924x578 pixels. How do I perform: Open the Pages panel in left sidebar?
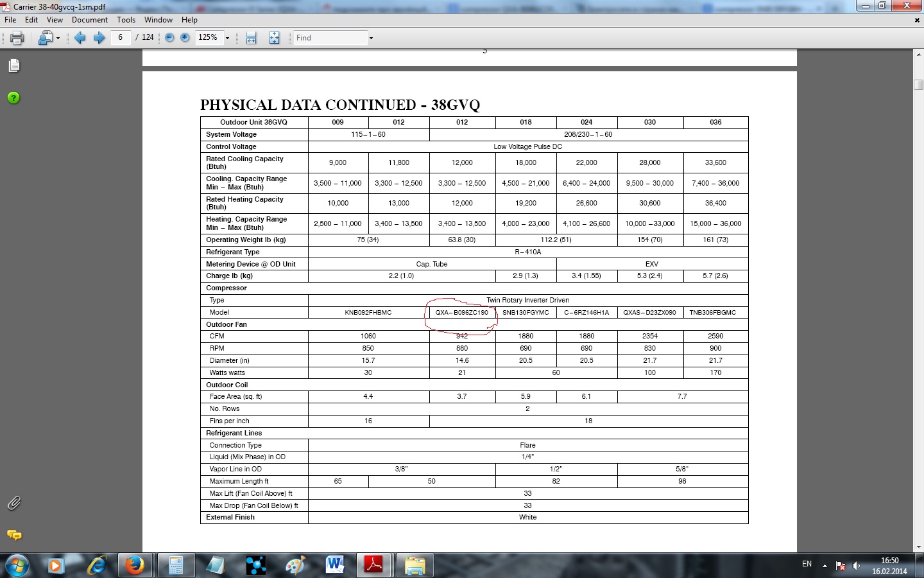[14, 66]
